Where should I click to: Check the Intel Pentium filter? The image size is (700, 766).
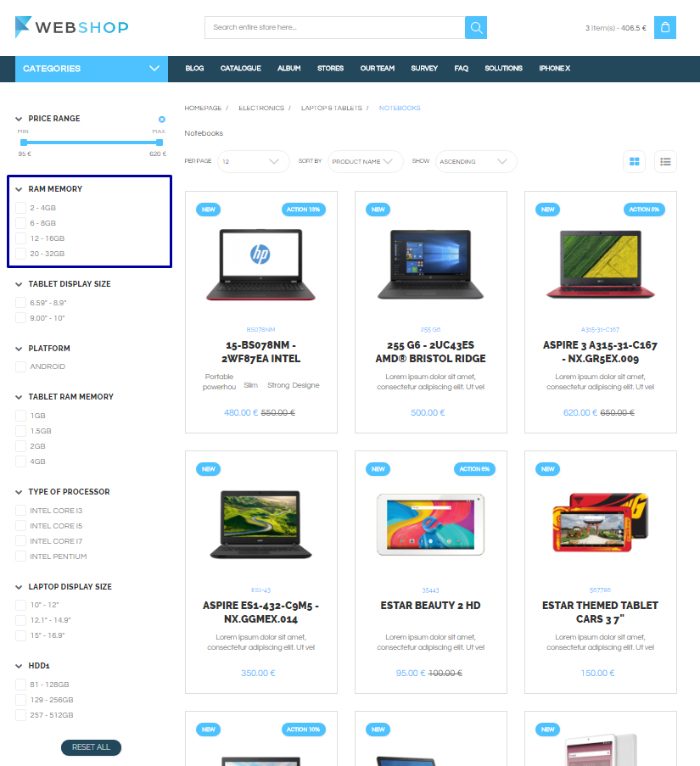point(20,556)
